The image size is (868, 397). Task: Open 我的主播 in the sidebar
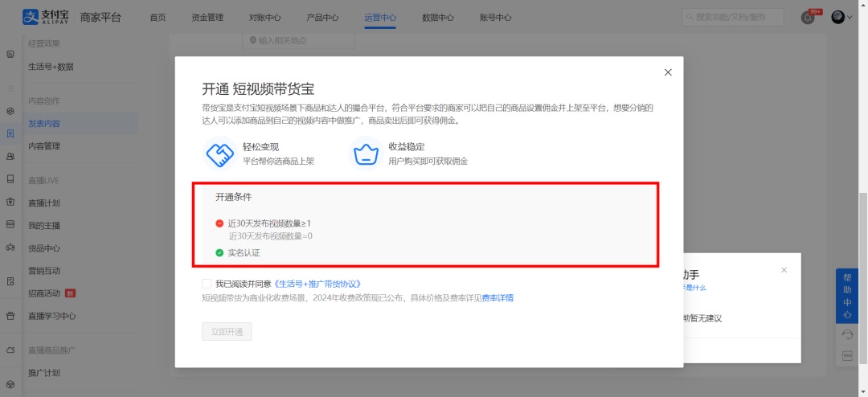pyautogui.click(x=44, y=226)
